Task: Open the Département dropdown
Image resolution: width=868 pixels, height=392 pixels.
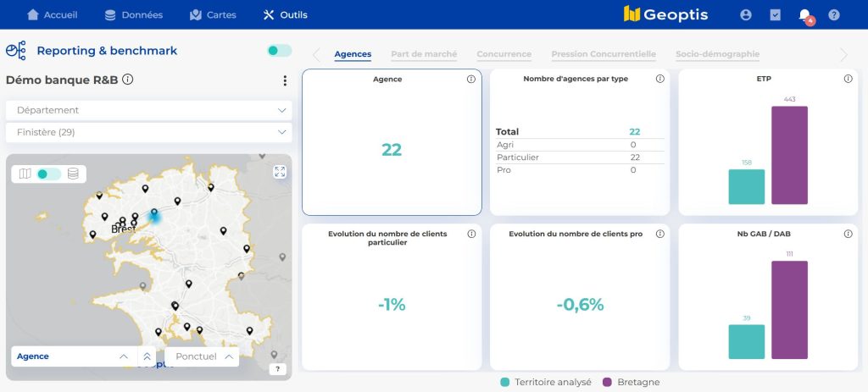Action: coord(149,110)
